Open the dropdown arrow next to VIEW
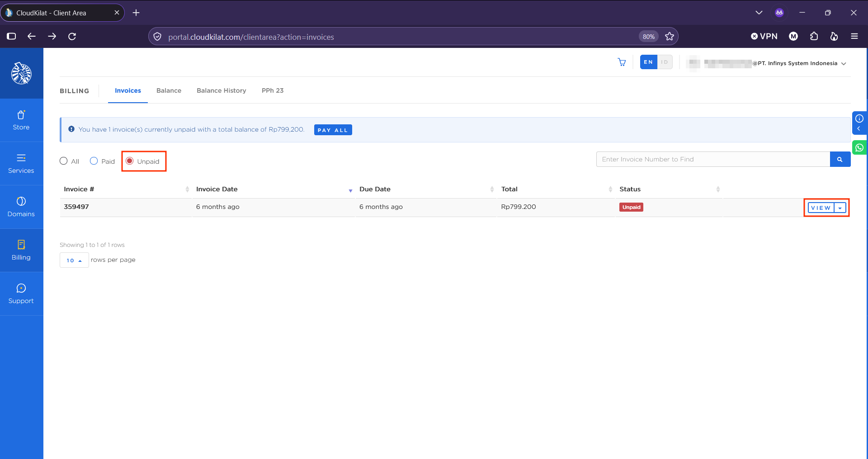 pyautogui.click(x=840, y=208)
